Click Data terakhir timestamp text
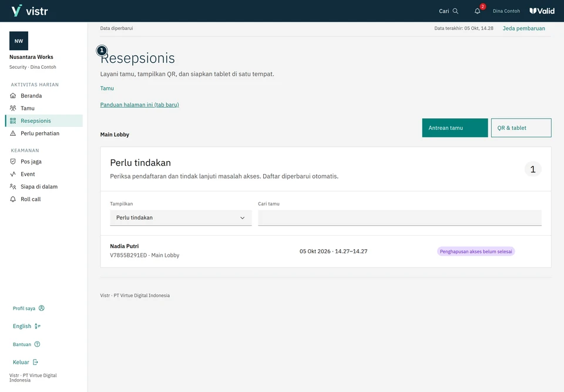 464,28
